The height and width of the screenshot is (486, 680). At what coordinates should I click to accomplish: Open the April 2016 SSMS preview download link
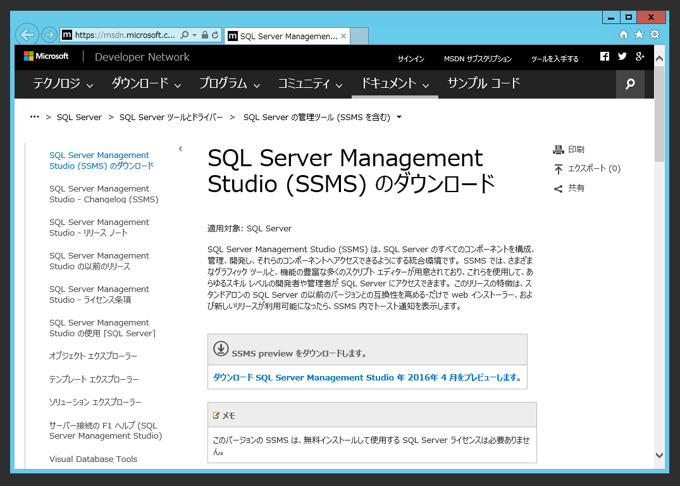[367, 378]
